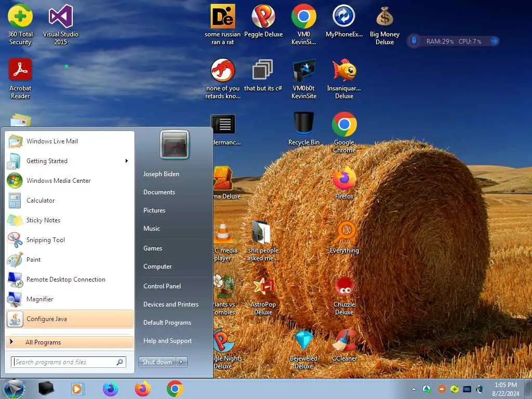Open the VM0b0t KevinSite desktop icon

(x=303, y=79)
